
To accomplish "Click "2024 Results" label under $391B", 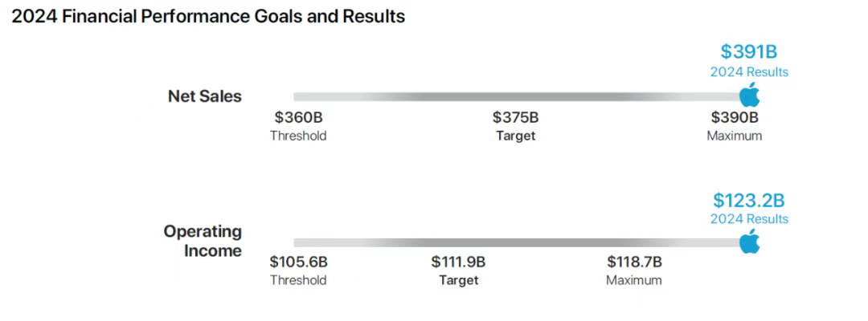I will click(749, 72).
